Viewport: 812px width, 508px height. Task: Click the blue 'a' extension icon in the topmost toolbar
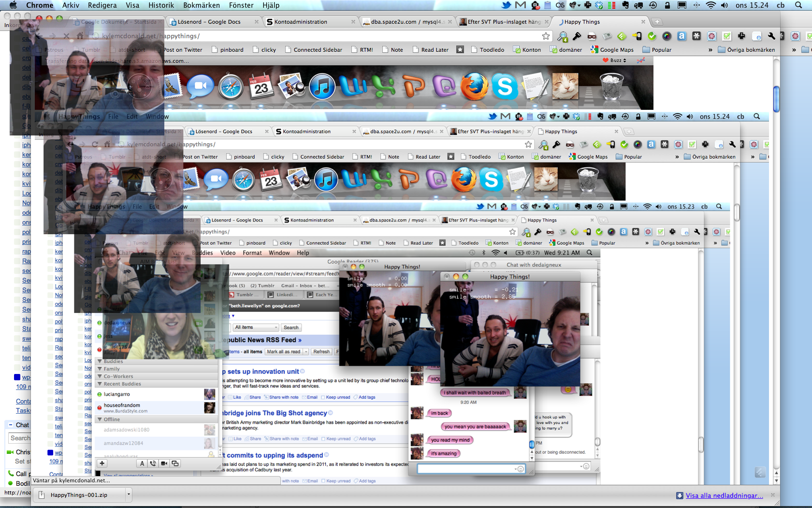point(681,36)
